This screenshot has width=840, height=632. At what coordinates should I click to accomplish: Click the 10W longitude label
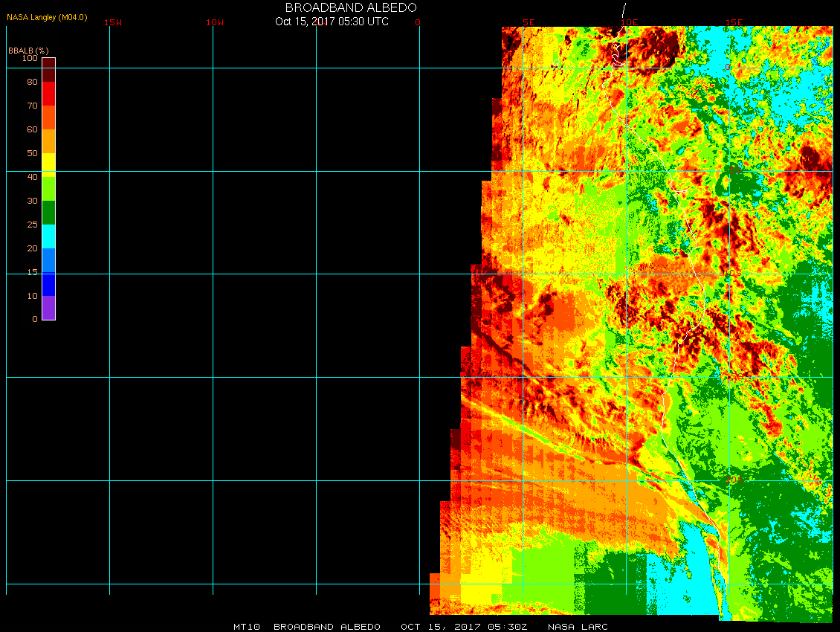(x=215, y=22)
